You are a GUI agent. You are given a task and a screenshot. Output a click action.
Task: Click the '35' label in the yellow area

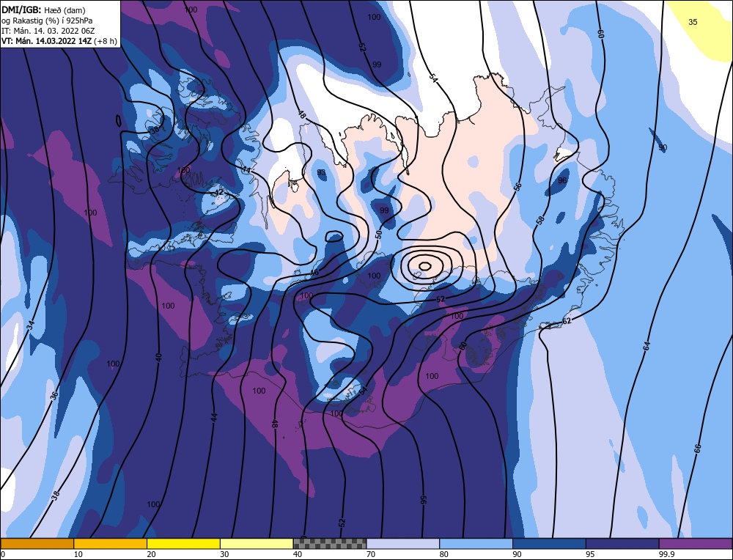693,22
